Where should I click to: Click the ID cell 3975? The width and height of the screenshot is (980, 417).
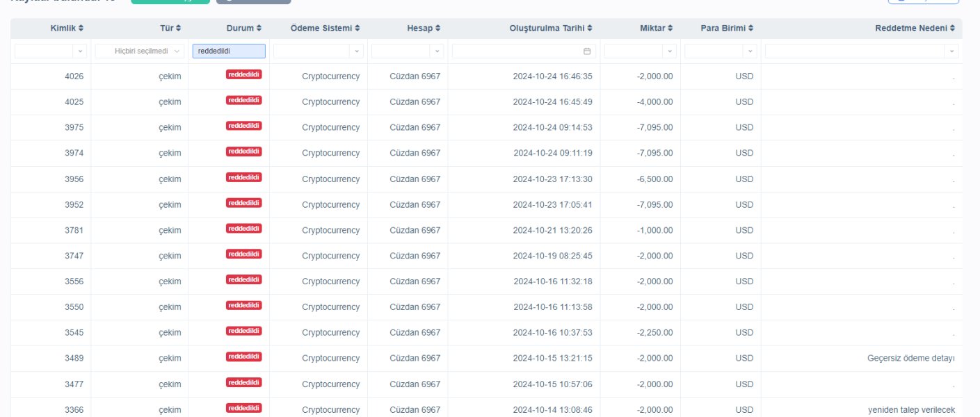click(74, 127)
